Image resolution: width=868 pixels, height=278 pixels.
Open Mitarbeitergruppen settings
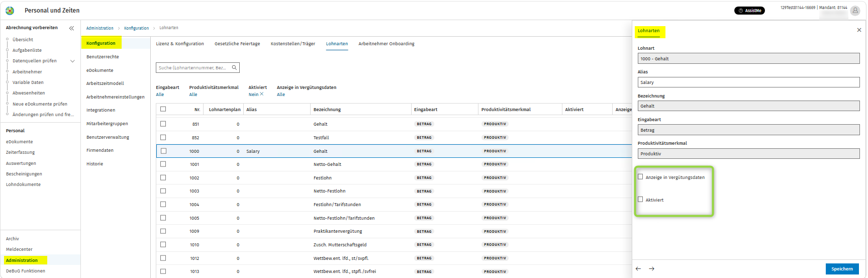tap(107, 124)
